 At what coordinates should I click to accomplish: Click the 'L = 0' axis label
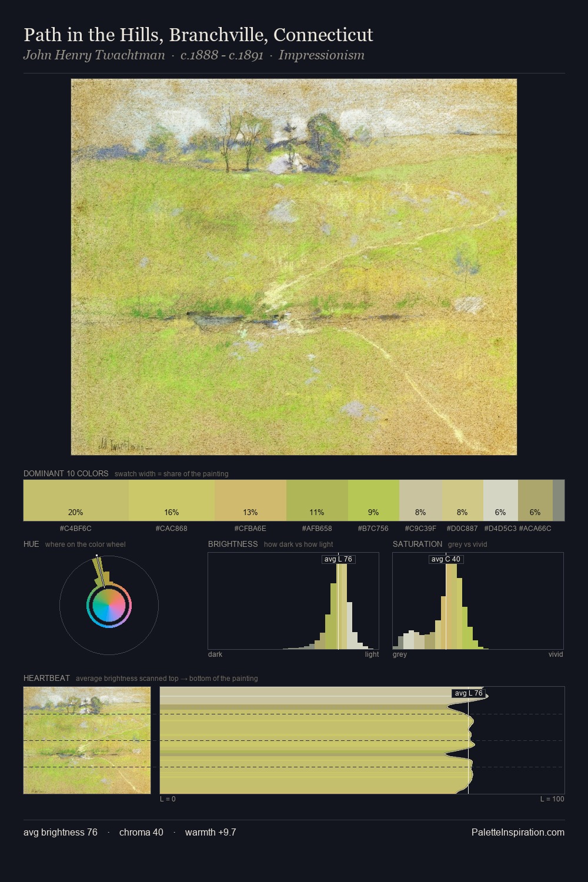click(x=168, y=799)
